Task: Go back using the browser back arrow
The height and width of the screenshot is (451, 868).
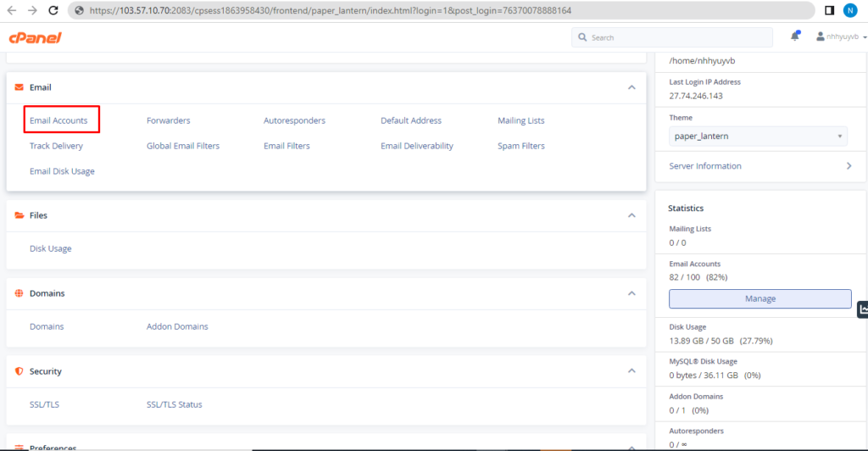Action: pos(11,11)
